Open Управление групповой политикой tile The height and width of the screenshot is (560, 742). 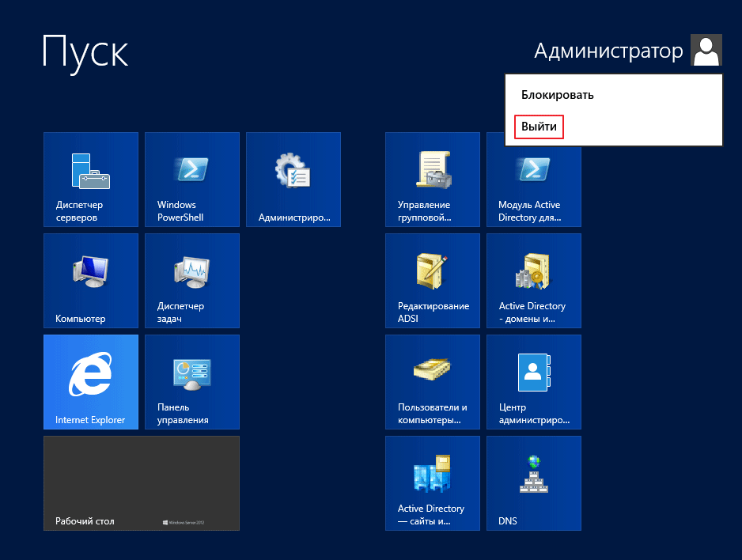(433, 180)
